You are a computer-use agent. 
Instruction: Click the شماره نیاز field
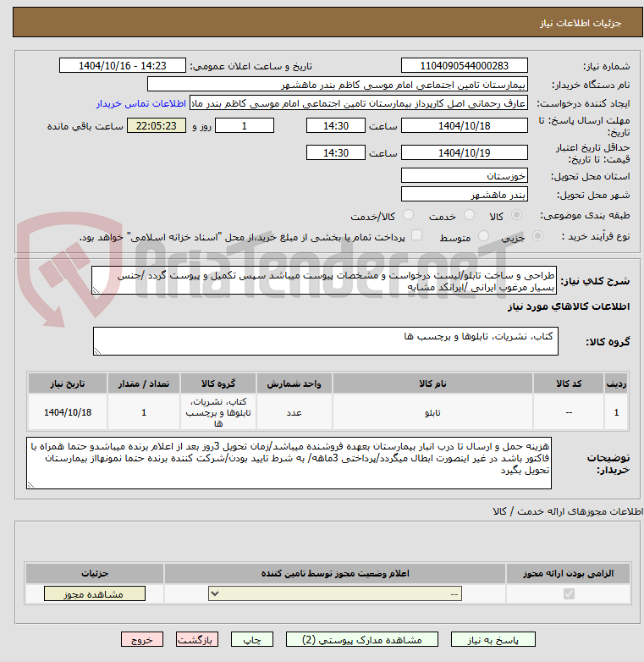[x=465, y=66]
